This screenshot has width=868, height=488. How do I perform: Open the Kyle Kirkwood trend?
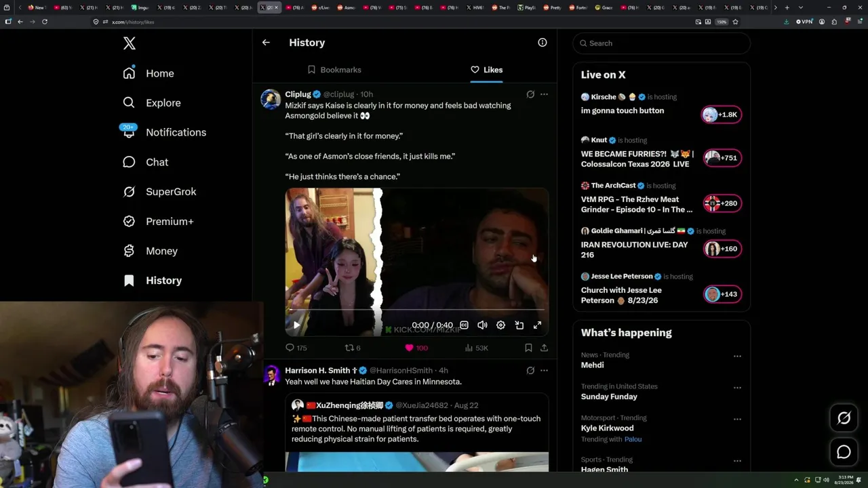[607, 428]
